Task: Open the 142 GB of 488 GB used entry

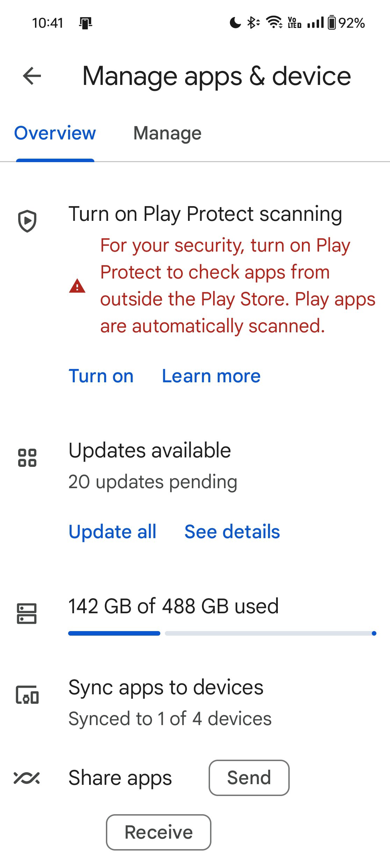Action: coord(173,606)
